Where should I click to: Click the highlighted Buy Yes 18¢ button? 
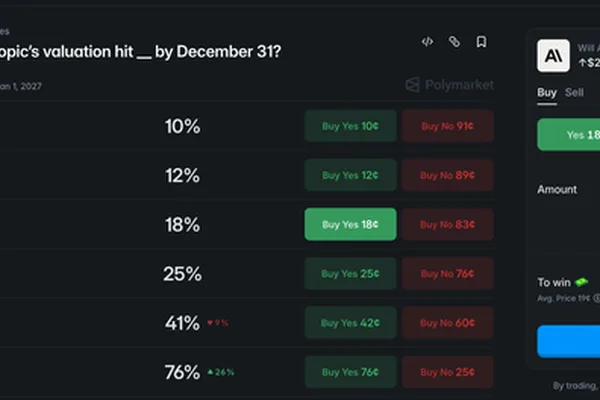pos(351,224)
